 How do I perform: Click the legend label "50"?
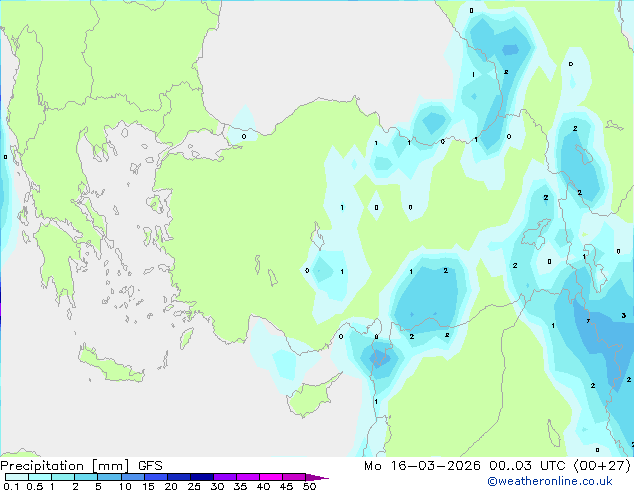pos(309,486)
